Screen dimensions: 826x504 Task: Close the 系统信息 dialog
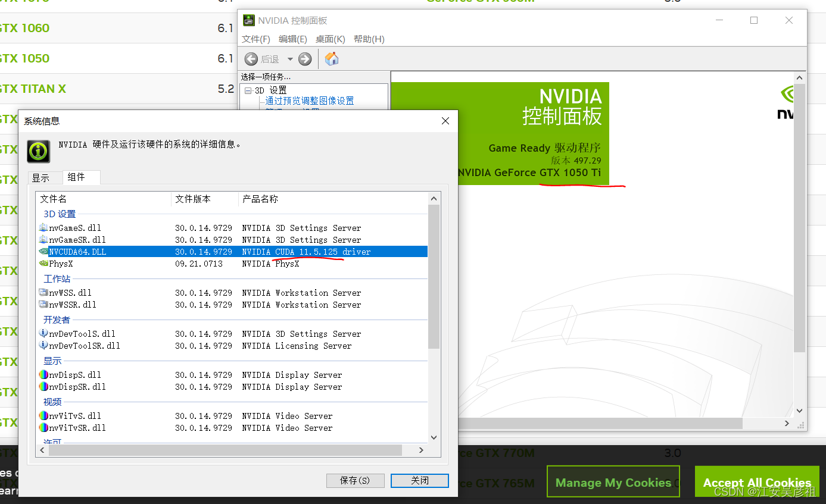point(445,121)
